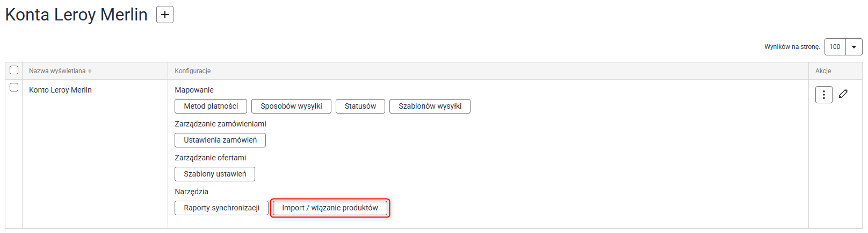Viewport: 868px width, 233px height.
Task: Open Sposobów wysyłki mapping
Action: coord(291,106)
